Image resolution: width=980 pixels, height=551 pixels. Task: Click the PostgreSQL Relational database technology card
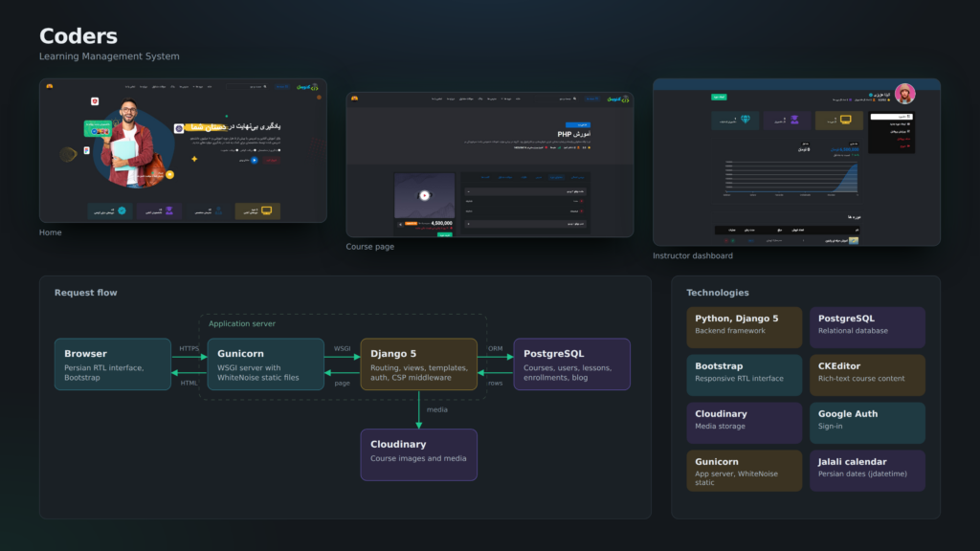point(867,327)
